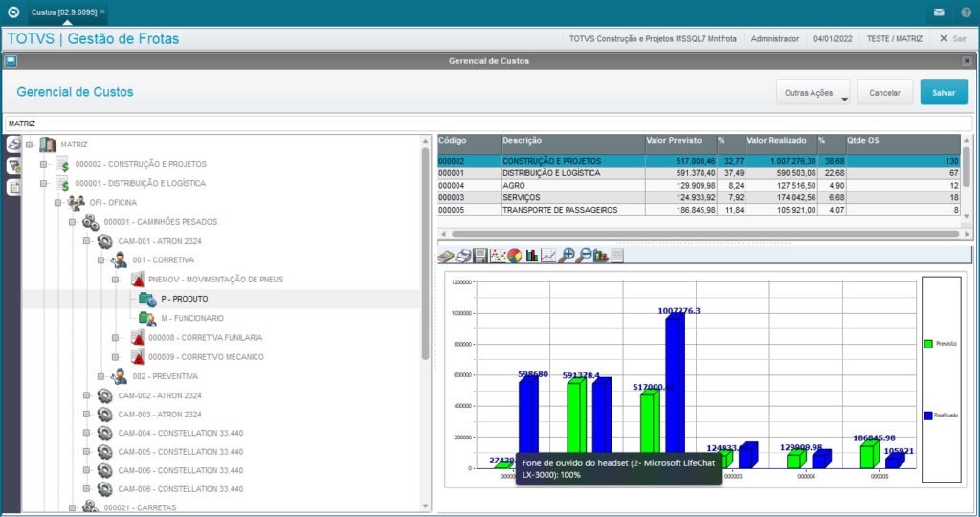
Task: Click the Gerencial de Custos window icon
Action: 11,60
